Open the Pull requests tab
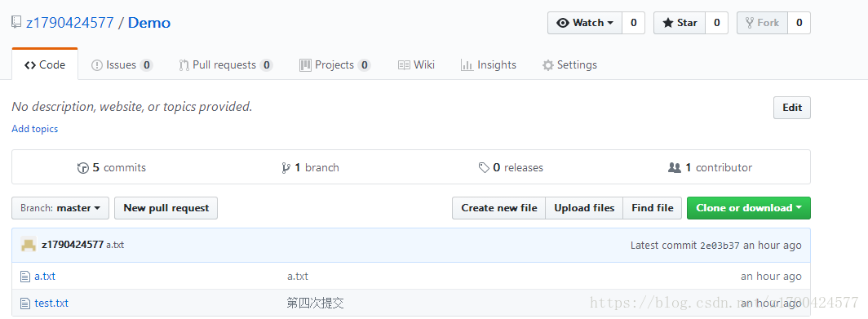Screen dimensions: 868x319 (226, 64)
